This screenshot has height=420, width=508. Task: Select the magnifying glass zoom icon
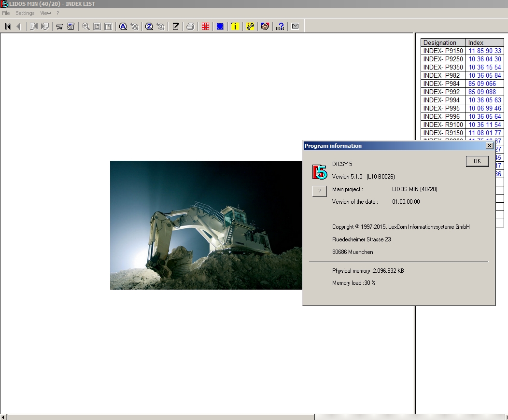click(x=85, y=27)
